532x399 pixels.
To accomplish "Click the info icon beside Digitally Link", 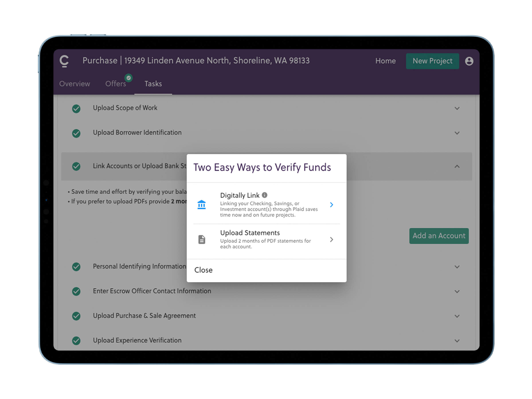I will click(264, 195).
